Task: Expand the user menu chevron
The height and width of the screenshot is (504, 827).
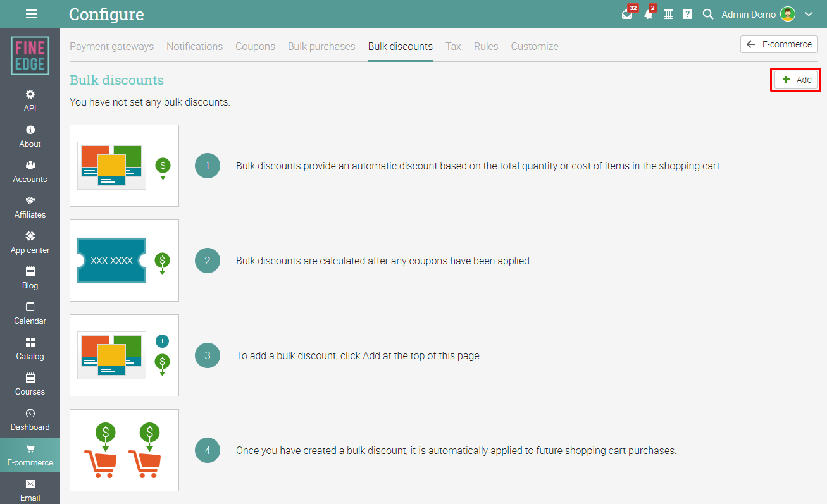Action: click(809, 14)
